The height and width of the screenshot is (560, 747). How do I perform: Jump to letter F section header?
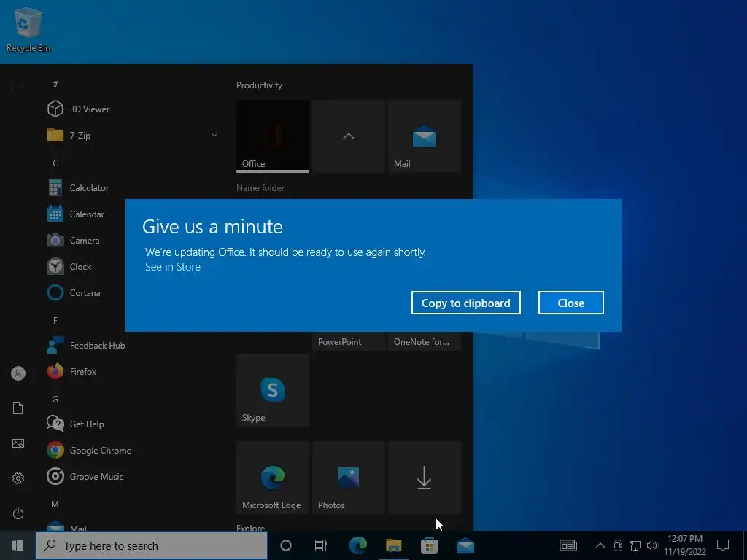coord(55,320)
